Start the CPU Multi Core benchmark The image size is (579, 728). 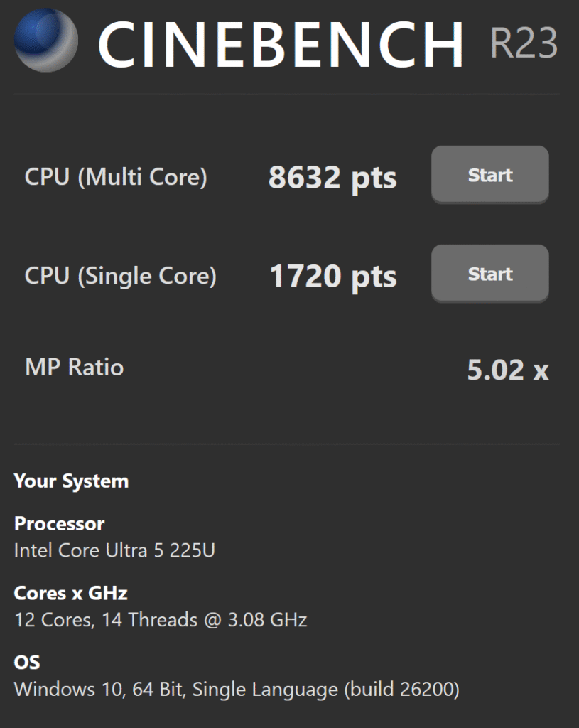pyautogui.click(x=489, y=175)
